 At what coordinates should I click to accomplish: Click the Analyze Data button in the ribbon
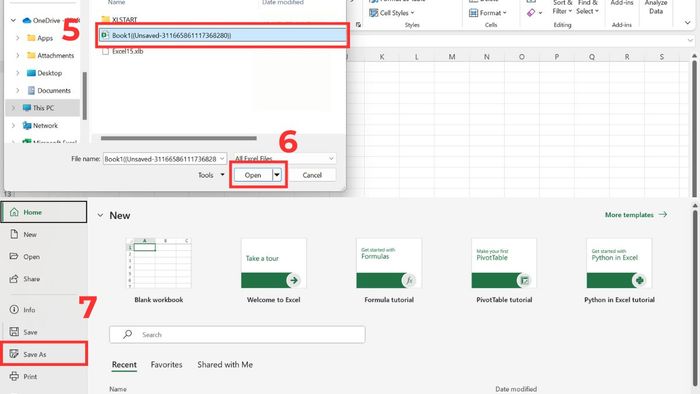click(656, 7)
